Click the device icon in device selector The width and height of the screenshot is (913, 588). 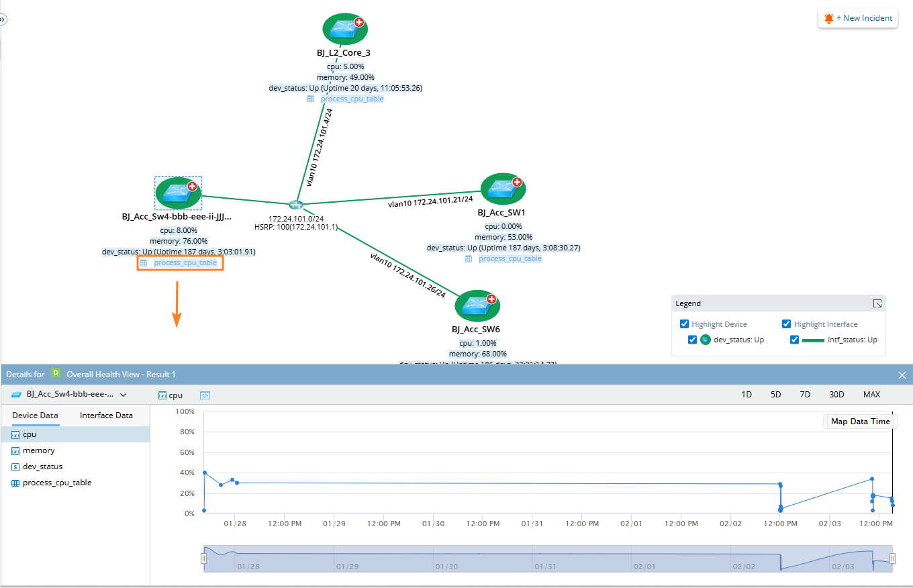click(x=17, y=395)
